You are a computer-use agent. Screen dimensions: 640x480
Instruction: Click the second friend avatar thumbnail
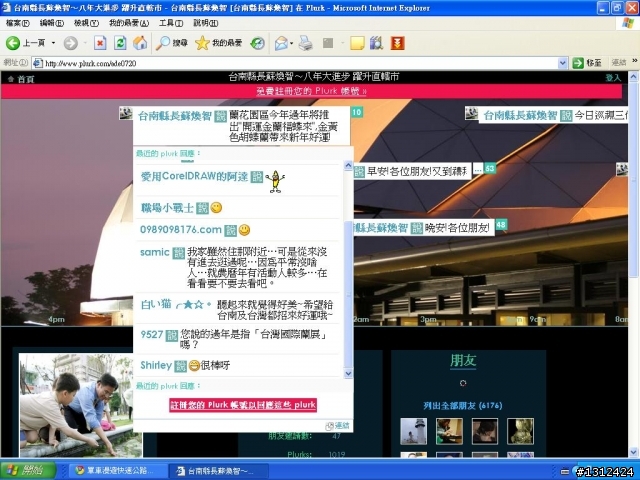tap(449, 431)
